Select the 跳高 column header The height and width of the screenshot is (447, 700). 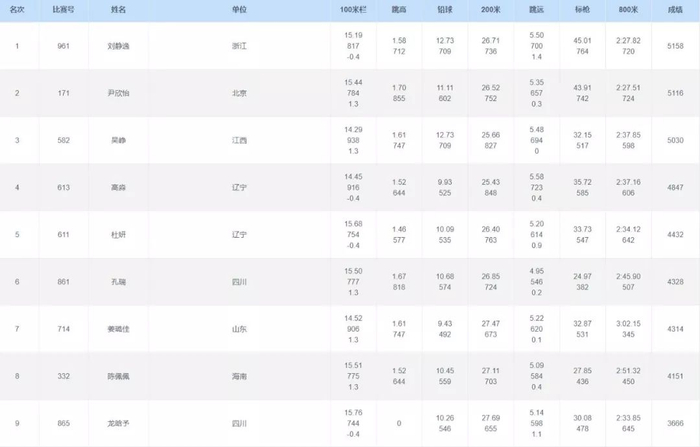coord(398,8)
